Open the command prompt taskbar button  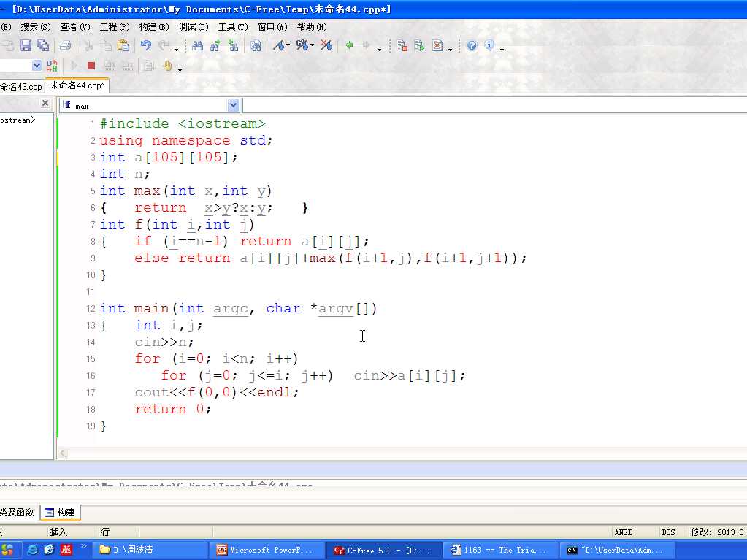[x=618, y=550]
